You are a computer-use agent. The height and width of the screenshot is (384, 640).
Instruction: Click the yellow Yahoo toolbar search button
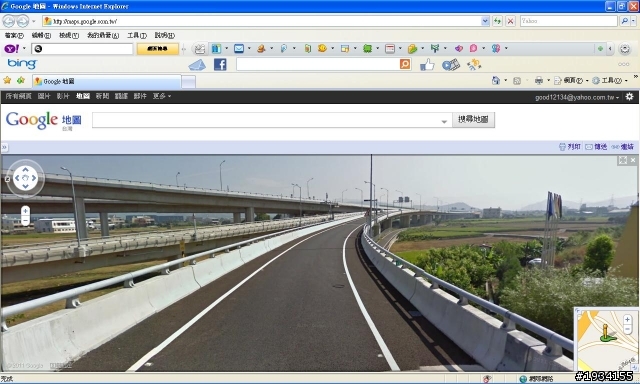click(x=158, y=49)
